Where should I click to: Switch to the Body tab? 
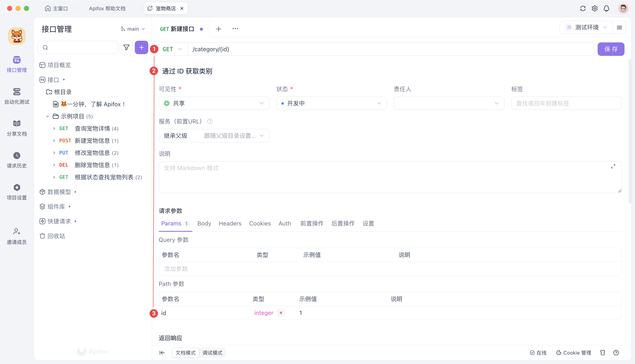(x=204, y=224)
